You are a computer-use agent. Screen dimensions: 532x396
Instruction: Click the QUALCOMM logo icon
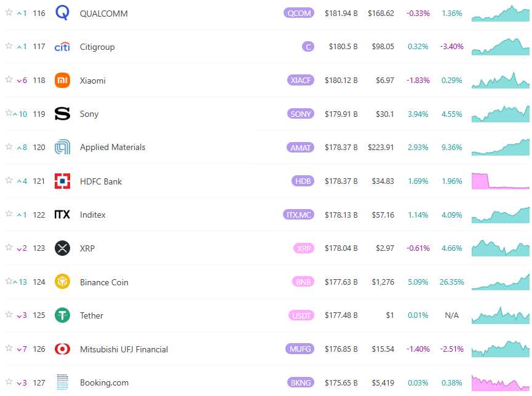point(62,13)
